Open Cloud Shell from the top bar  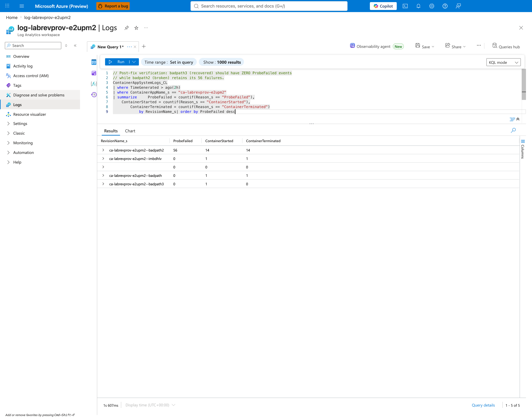tap(405, 6)
